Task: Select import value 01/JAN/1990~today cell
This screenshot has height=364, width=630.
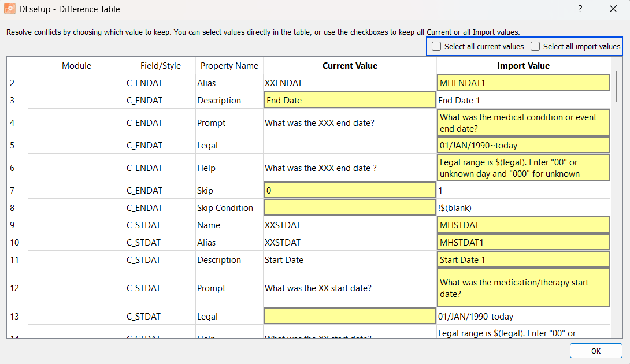Action: point(523,145)
